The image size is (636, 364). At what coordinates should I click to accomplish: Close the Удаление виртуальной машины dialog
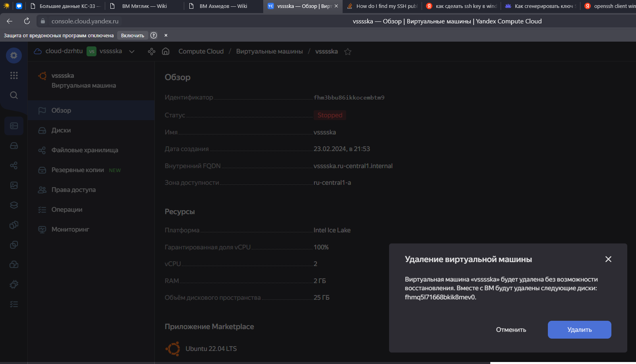click(608, 259)
